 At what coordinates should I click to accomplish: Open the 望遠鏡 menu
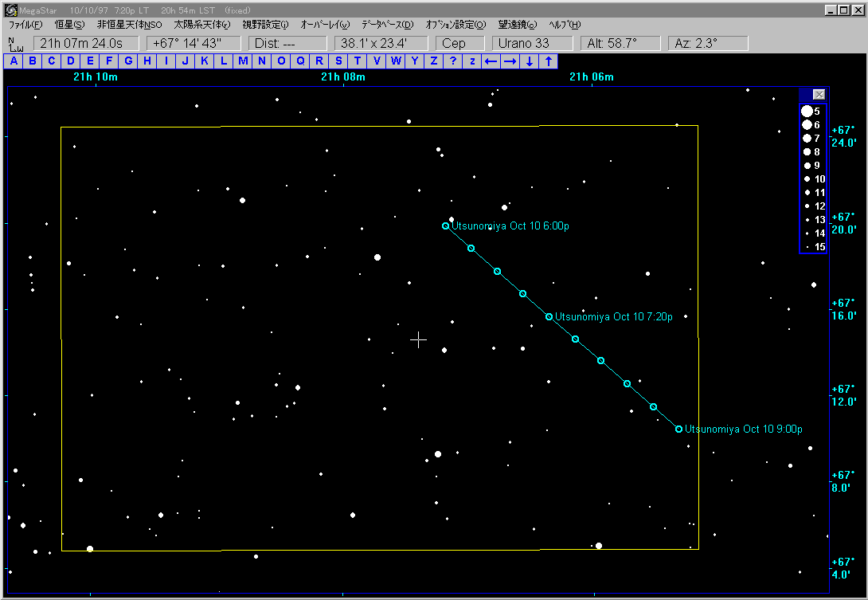pyautogui.click(x=518, y=25)
